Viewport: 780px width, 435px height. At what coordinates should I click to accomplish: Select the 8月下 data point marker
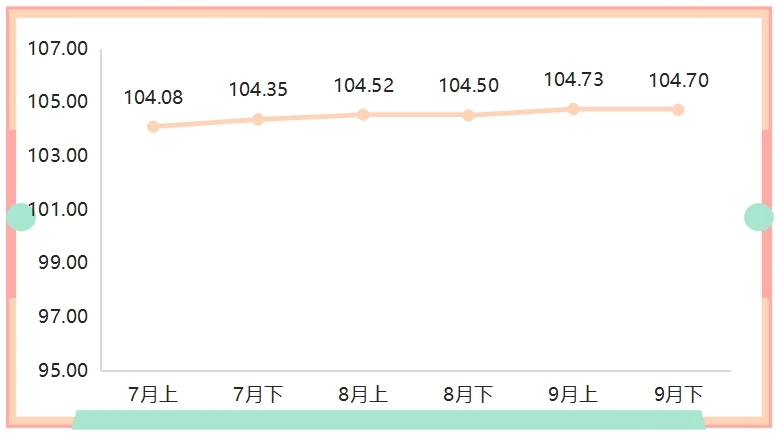[x=468, y=115]
